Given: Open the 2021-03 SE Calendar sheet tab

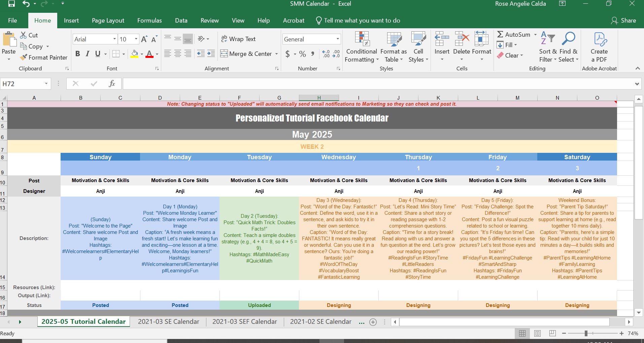Looking at the screenshot, I should pos(168,322).
